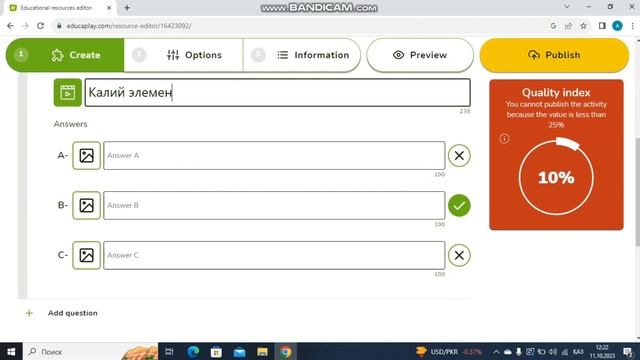Click the Answer A text field
The height and width of the screenshot is (360, 640).
click(x=274, y=156)
